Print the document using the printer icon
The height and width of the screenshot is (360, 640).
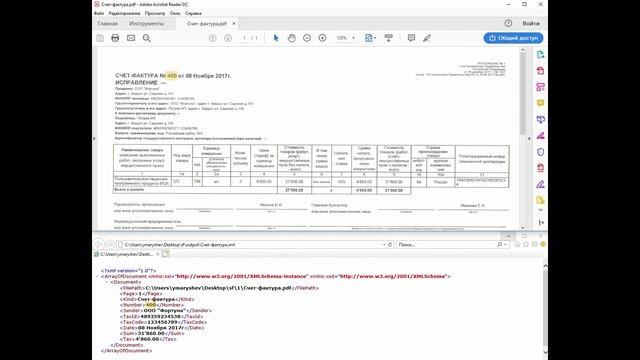tap(115, 38)
